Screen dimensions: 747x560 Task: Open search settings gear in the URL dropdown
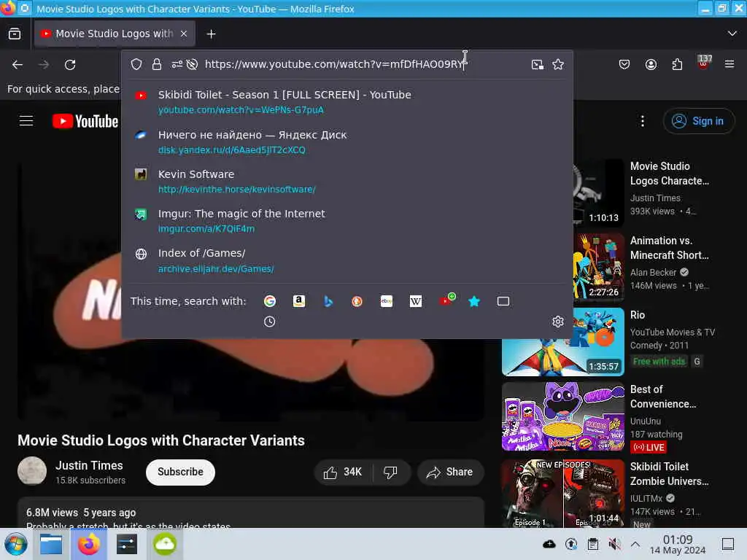[x=558, y=322]
